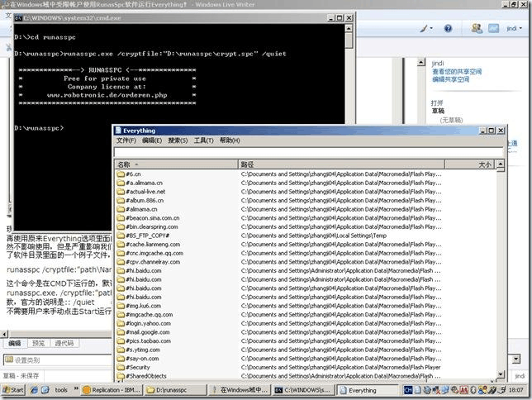Click the #SharedObjects file name

146,376
